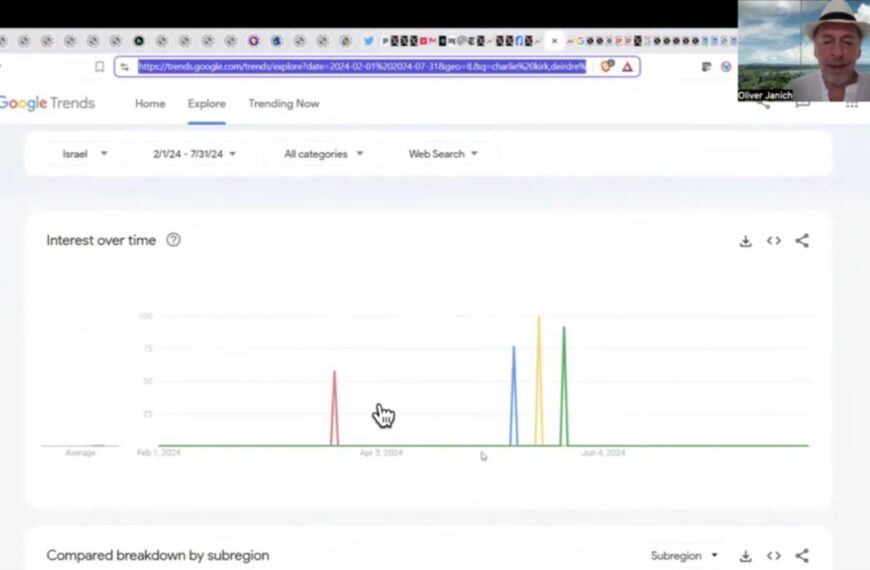870x570 pixels.
Task: Open embed code for the subregion breakdown
Action: click(773, 556)
